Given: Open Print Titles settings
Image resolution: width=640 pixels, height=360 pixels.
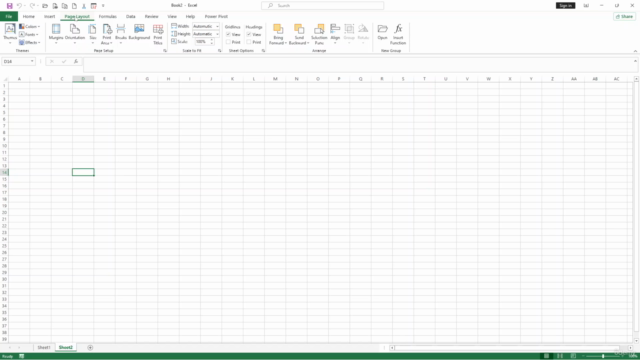Looking at the screenshot, I should (158, 34).
